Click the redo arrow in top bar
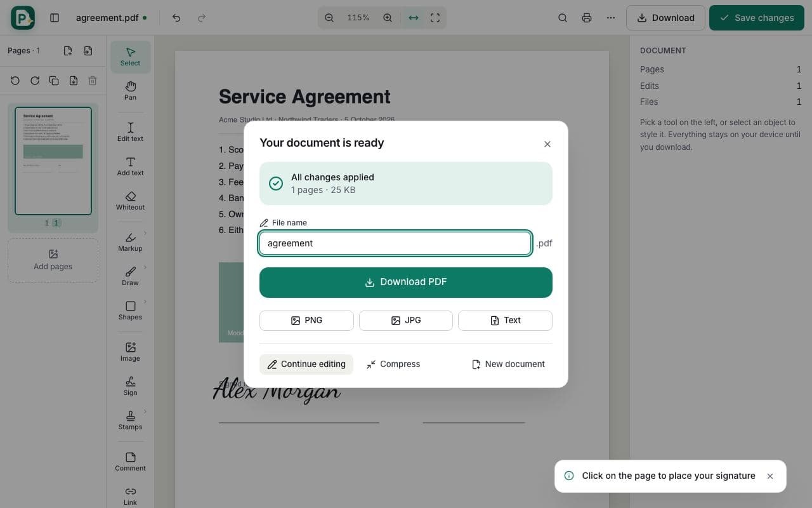 click(x=202, y=18)
